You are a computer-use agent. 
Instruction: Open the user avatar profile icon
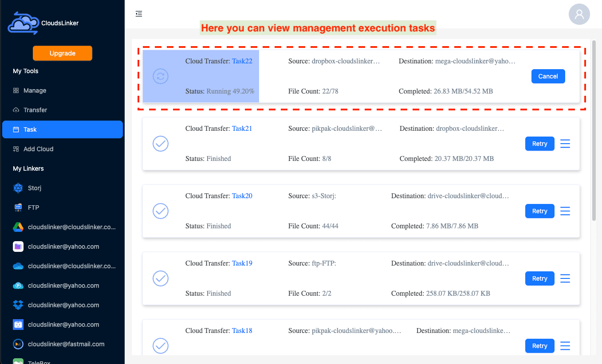click(579, 14)
